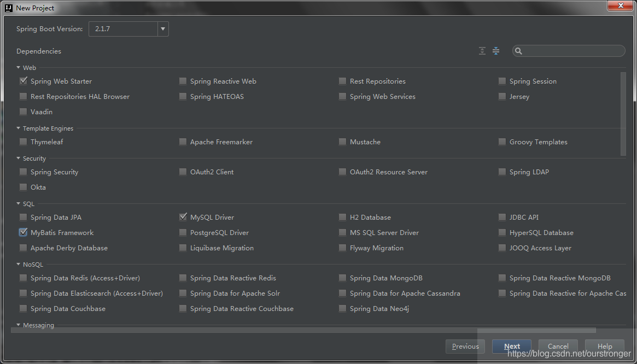Check Spring Web Services
The width and height of the screenshot is (637, 364).
coord(342,97)
